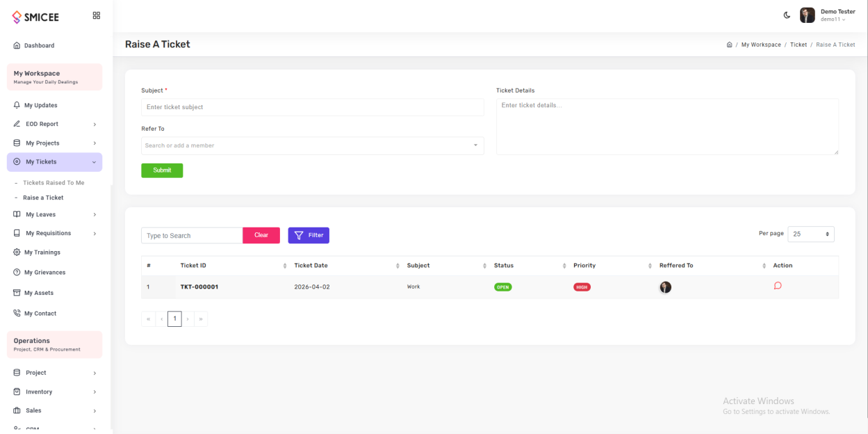Open the My Workspace section header
The width and height of the screenshot is (868, 434).
[54, 77]
